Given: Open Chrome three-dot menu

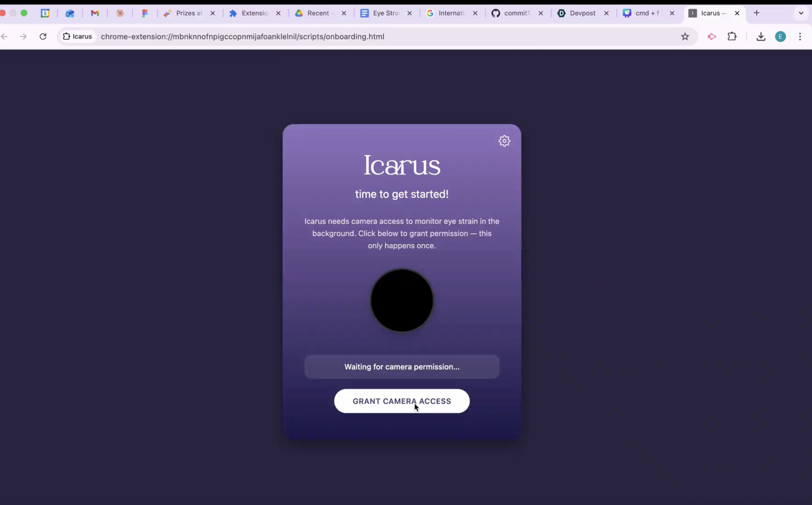Looking at the screenshot, I should 800,37.
